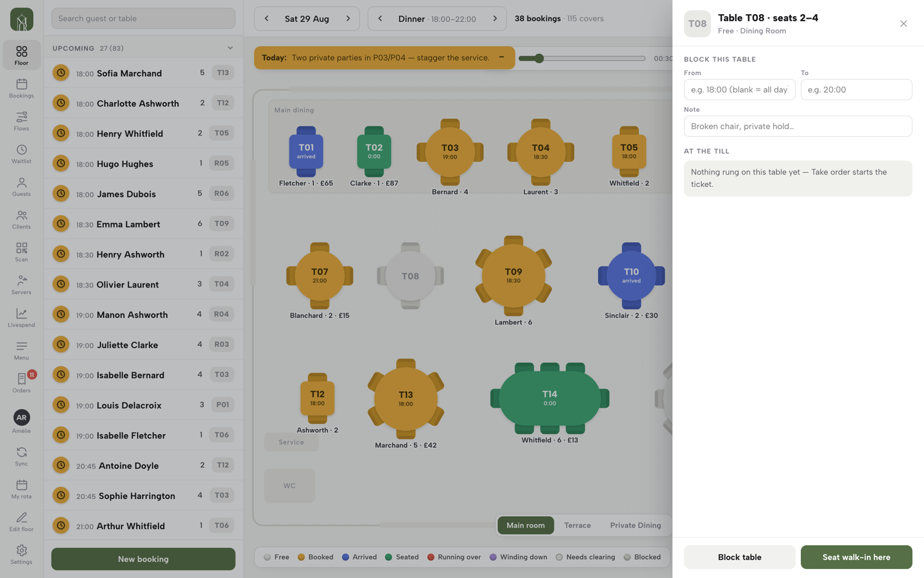Select table T09 on floor plan
Image resolution: width=924 pixels, height=578 pixels.
click(x=513, y=276)
